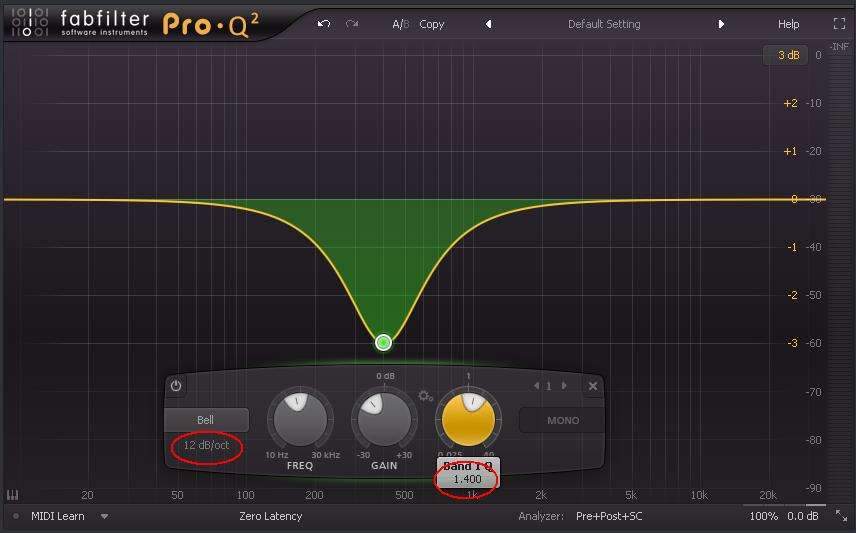Toggle the MIDI Learn button
The height and width of the screenshot is (533, 856).
tap(57, 516)
